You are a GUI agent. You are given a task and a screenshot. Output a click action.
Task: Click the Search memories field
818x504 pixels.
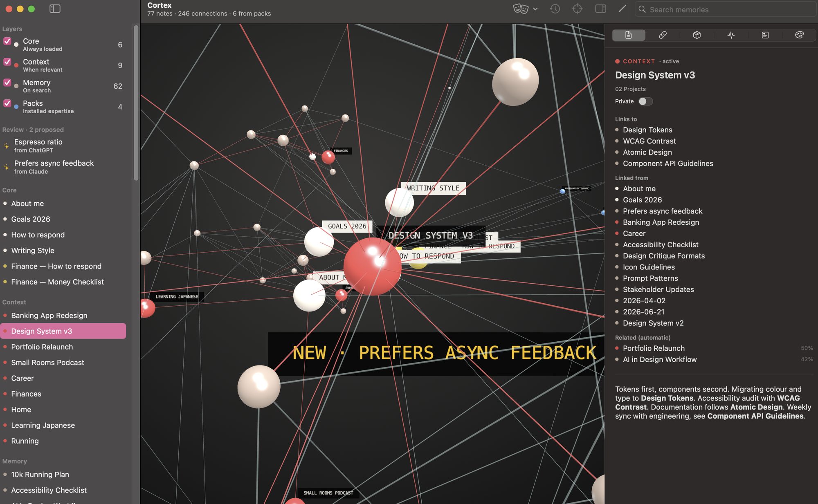pos(725,9)
